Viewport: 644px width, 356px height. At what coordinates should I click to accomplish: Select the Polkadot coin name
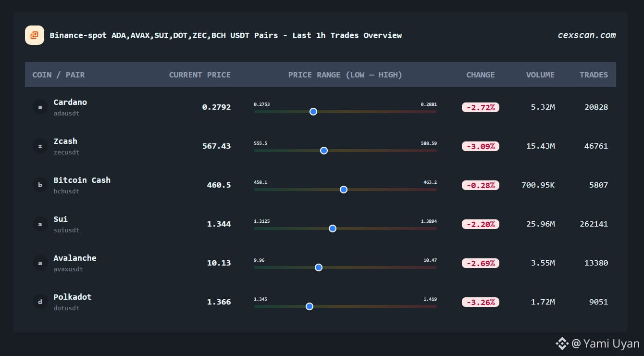[73, 297]
